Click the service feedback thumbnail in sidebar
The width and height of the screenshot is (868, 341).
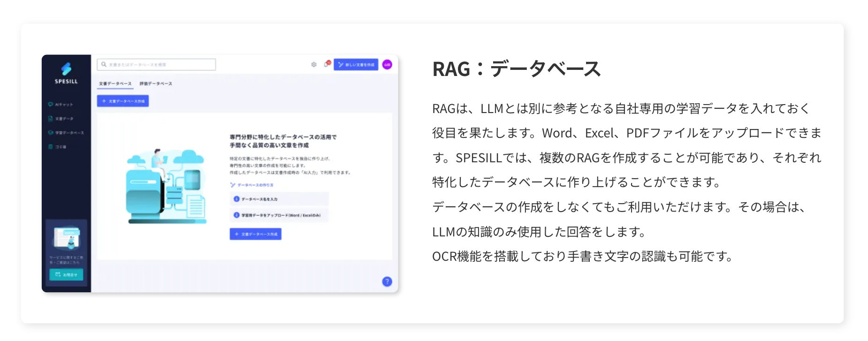tap(66, 239)
